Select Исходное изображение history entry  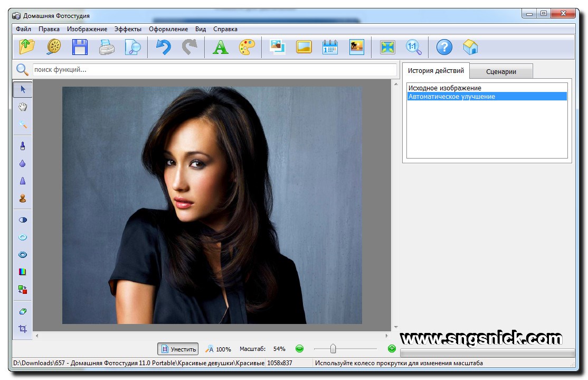tap(487, 88)
